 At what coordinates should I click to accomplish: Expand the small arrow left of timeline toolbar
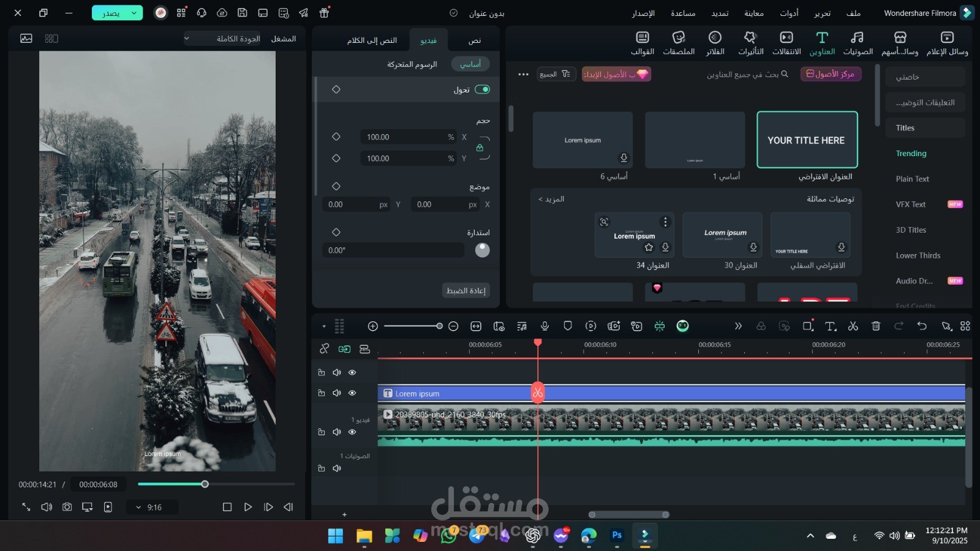click(x=324, y=326)
